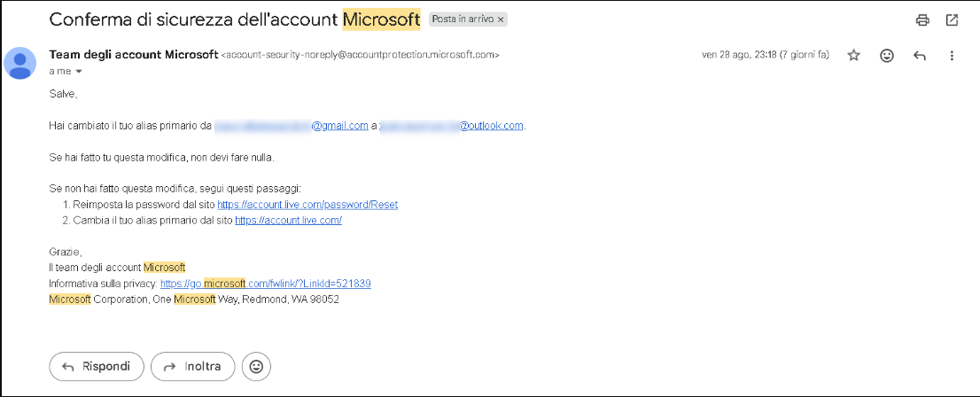This screenshot has height=397, width=980.
Task: Open email in a new window
Action: [952, 20]
